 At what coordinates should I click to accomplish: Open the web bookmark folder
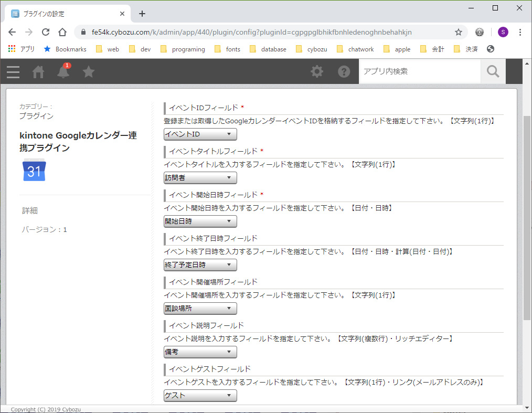(108, 49)
